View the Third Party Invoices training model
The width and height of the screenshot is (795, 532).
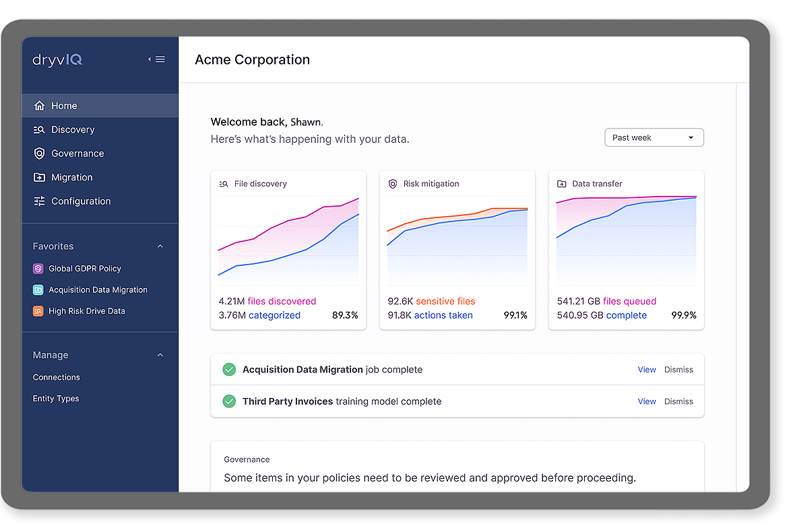pos(646,401)
